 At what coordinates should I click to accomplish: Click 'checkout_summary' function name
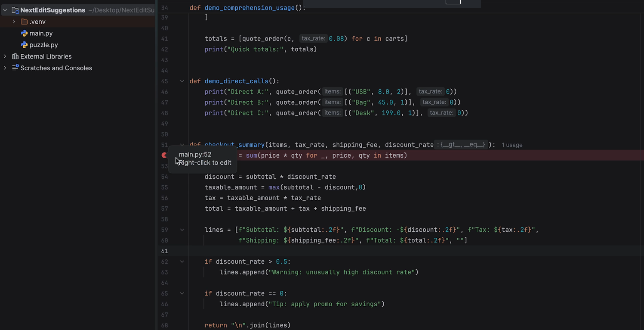click(234, 145)
